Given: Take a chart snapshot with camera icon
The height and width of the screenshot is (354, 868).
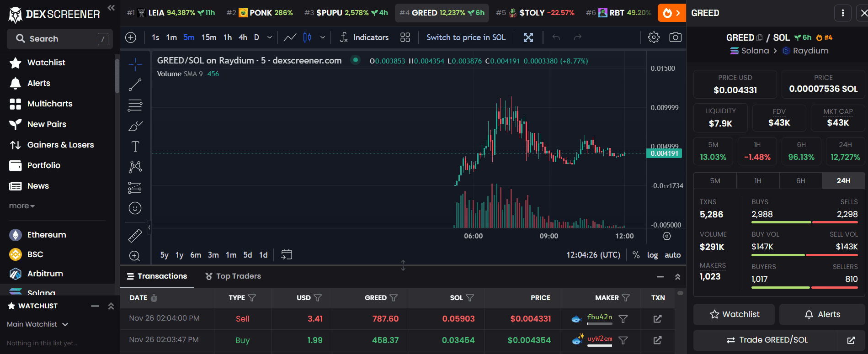Looking at the screenshot, I should (675, 37).
